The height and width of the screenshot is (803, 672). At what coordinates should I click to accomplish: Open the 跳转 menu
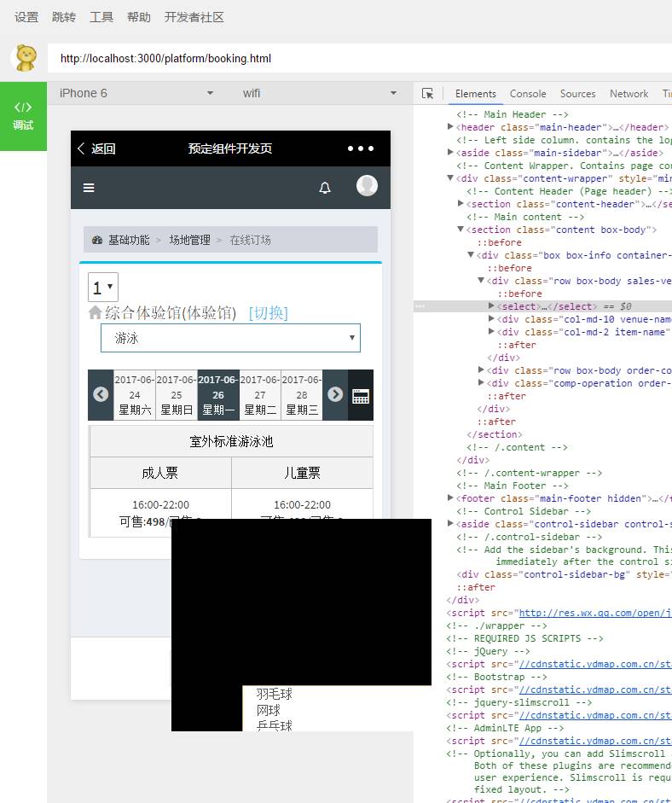[x=64, y=17]
